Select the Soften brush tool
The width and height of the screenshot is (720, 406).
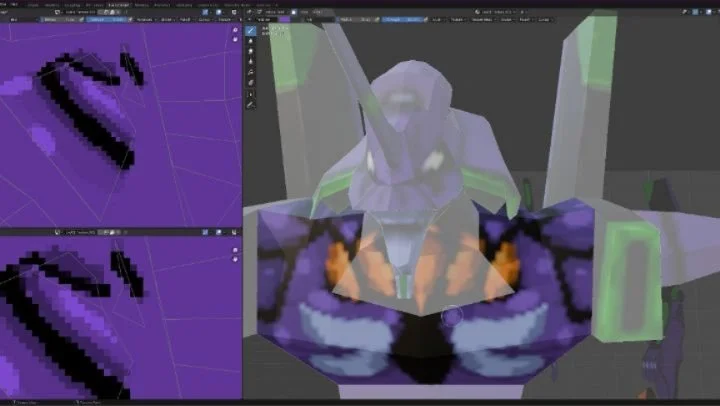click(x=250, y=41)
